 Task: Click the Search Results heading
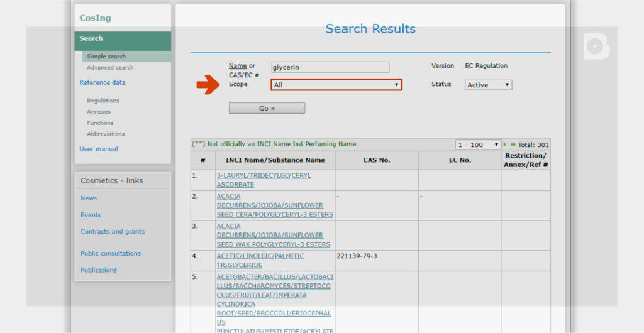point(370,29)
